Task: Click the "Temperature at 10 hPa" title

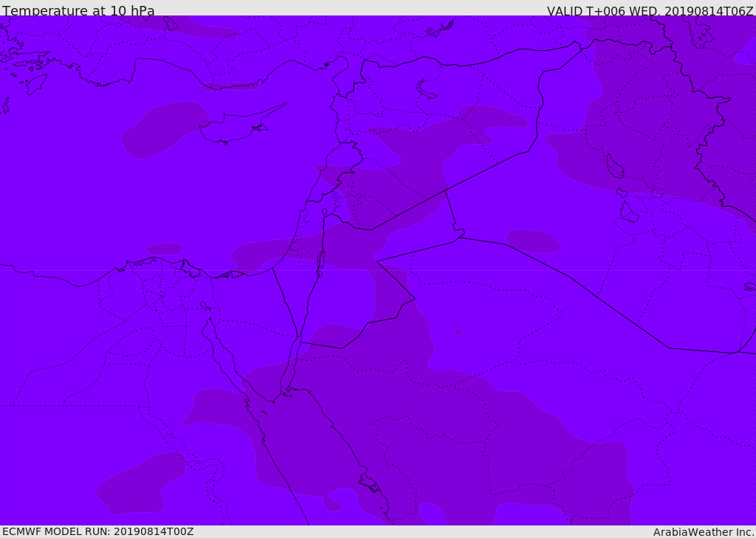Action: coord(78,11)
